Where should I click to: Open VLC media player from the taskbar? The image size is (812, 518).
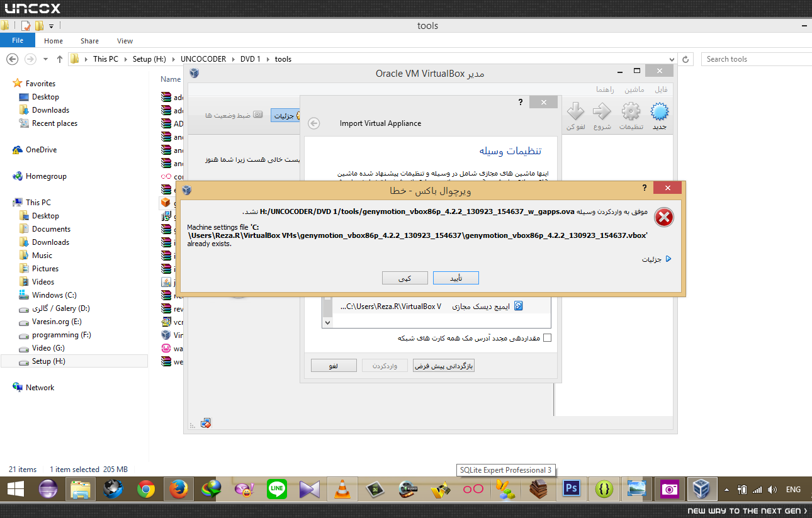[x=342, y=488]
